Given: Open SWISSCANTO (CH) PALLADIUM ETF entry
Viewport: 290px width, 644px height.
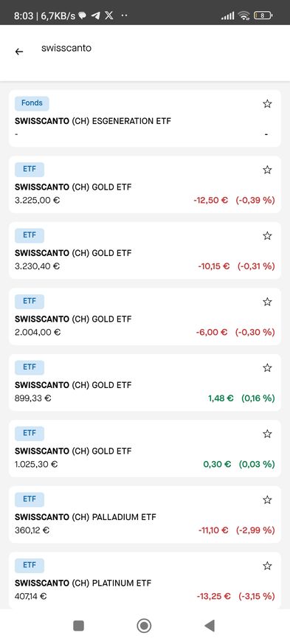Looking at the screenshot, I should pyautogui.click(x=145, y=515).
